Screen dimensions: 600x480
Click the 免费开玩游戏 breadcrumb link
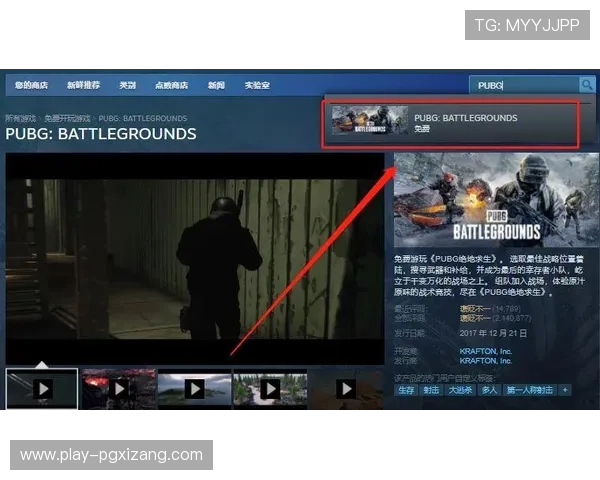click(x=67, y=118)
